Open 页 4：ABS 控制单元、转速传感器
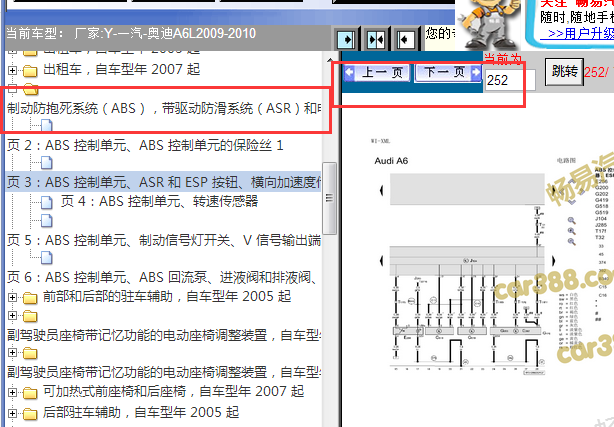This screenshot has height=427, width=614. click(159, 201)
